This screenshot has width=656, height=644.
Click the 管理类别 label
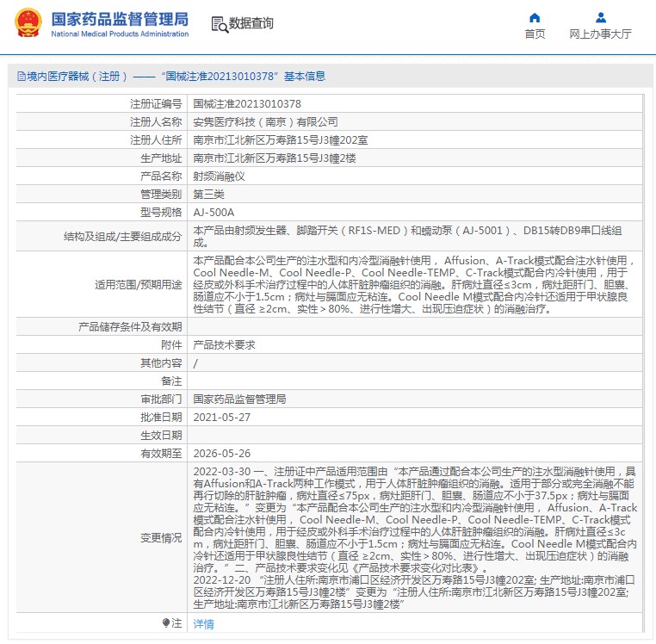point(161,195)
